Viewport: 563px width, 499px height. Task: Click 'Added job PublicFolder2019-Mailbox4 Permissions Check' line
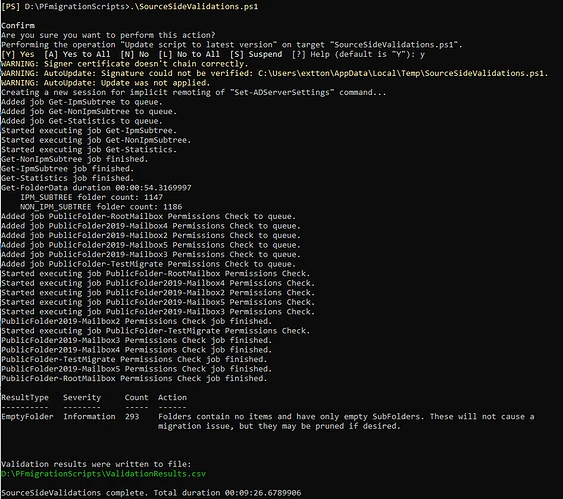click(151, 226)
